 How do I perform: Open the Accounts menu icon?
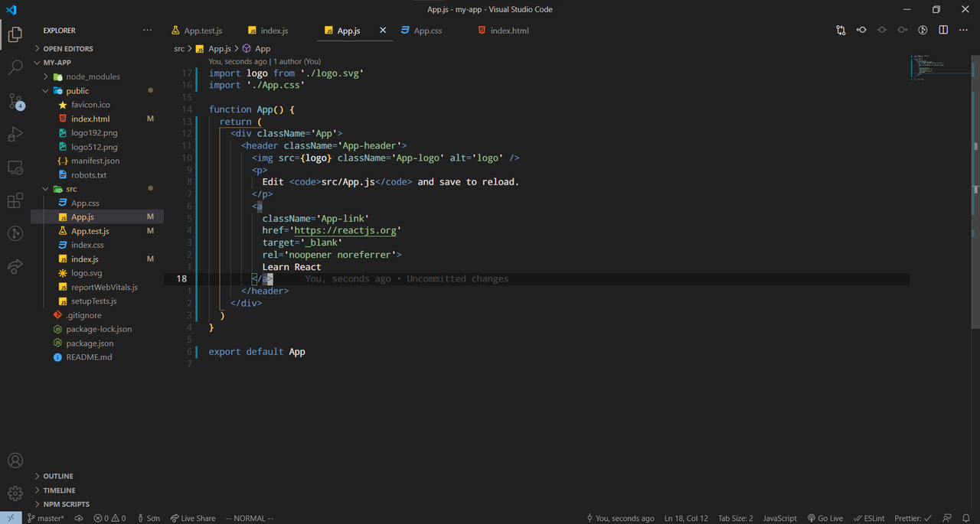point(15,461)
